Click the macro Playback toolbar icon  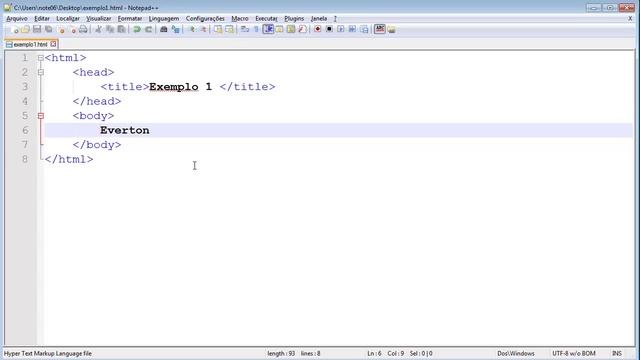340,29
